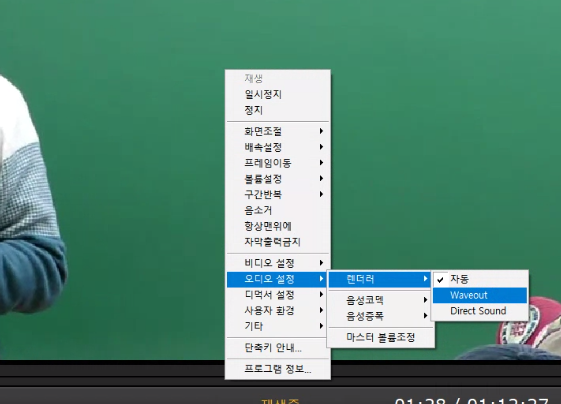Open the 프레임이동 submenu
This screenshot has width=561, height=404.
pyautogui.click(x=277, y=163)
